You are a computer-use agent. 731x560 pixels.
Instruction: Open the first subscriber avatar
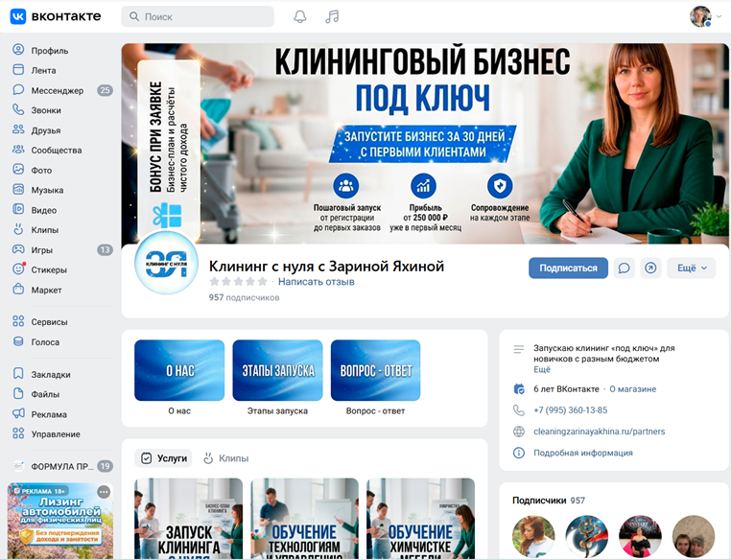pyautogui.click(x=533, y=536)
